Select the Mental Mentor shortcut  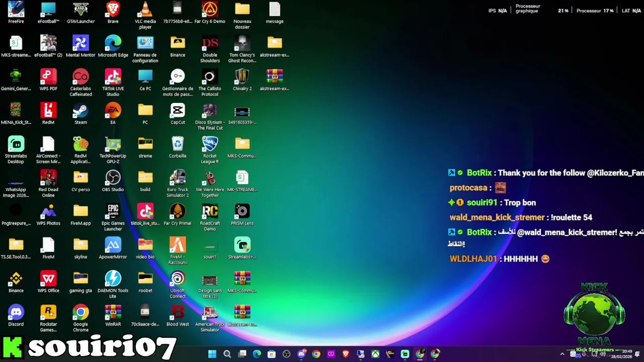[80, 47]
